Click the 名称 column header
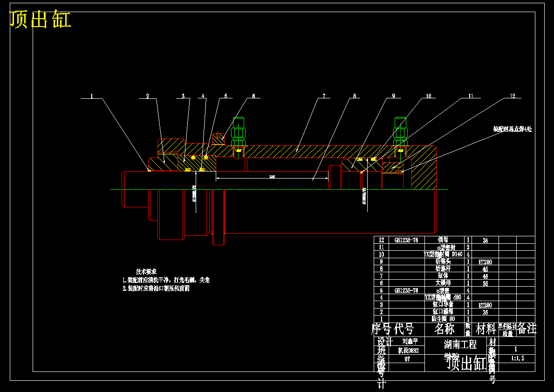Screen dimensions: 554x392 (444, 329)
